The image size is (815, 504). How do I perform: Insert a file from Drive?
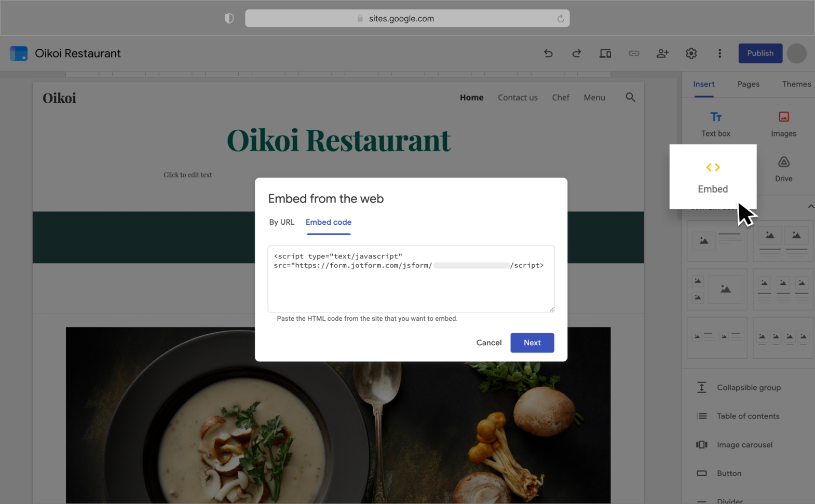tap(783, 169)
